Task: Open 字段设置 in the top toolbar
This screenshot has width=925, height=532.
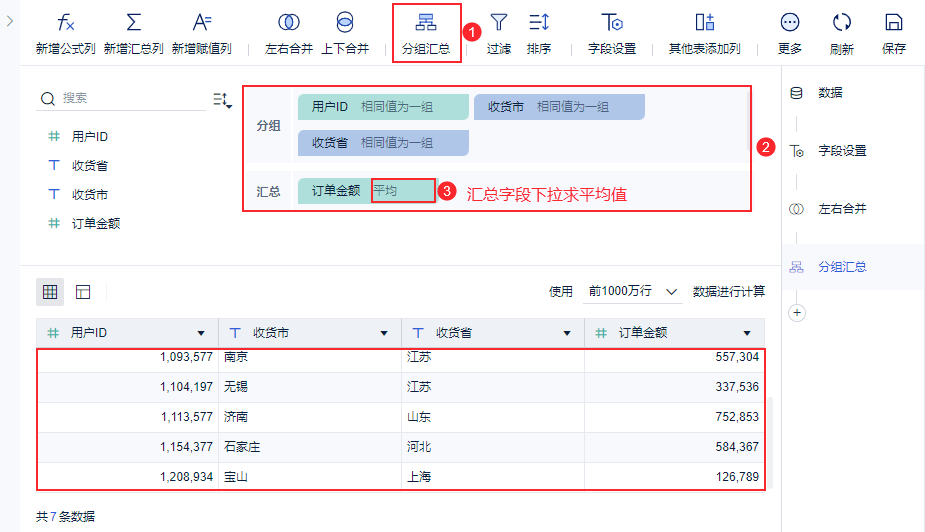Action: click(x=612, y=34)
